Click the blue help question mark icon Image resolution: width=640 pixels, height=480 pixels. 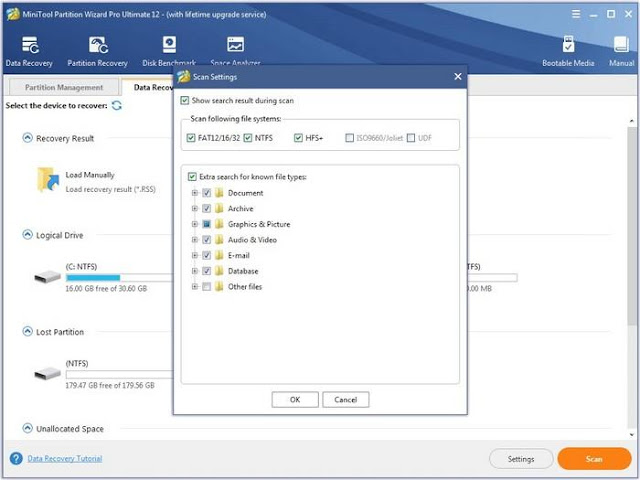click(16, 458)
